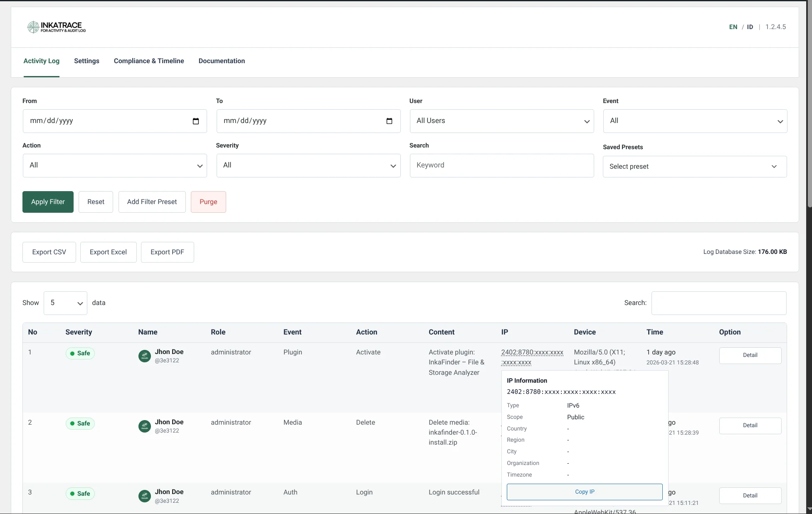The image size is (812, 514).
Task: Export log as PDF
Action: pyautogui.click(x=167, y=252)
